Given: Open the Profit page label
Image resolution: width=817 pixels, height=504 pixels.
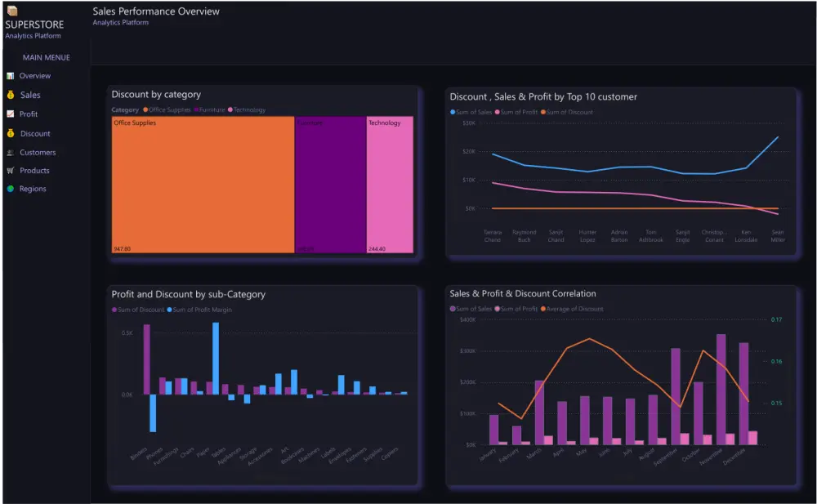Looking at the screenshot, I should [29, 114].
